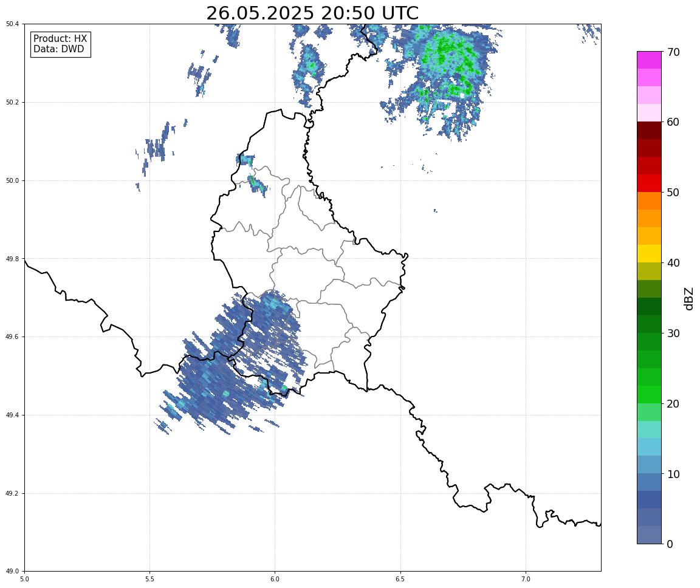Screen dimensions: 700x588
Task: Click the title "26.05.2025 20:50 UTC"
Action: tap(312, 13)
